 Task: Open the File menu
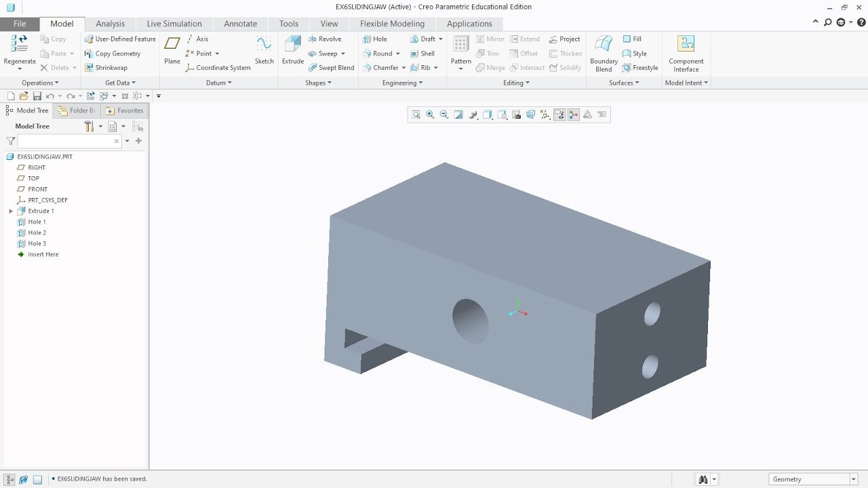tap(20, 24)
